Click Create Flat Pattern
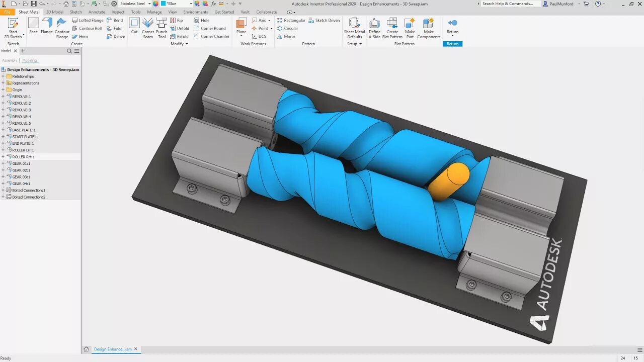 [x=392, y=28]
